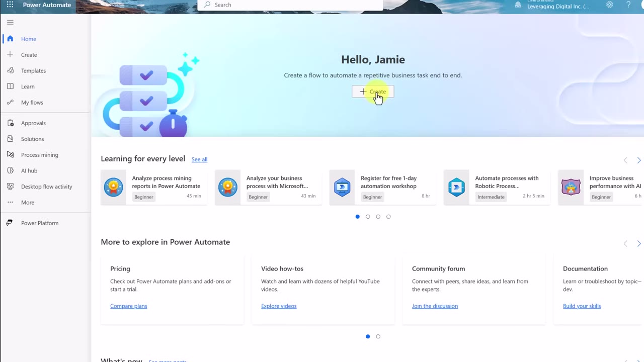Viewport: 644px width, 362px height.
Task: Click the Templates icon in sidebar
Action: click(10, 70)
